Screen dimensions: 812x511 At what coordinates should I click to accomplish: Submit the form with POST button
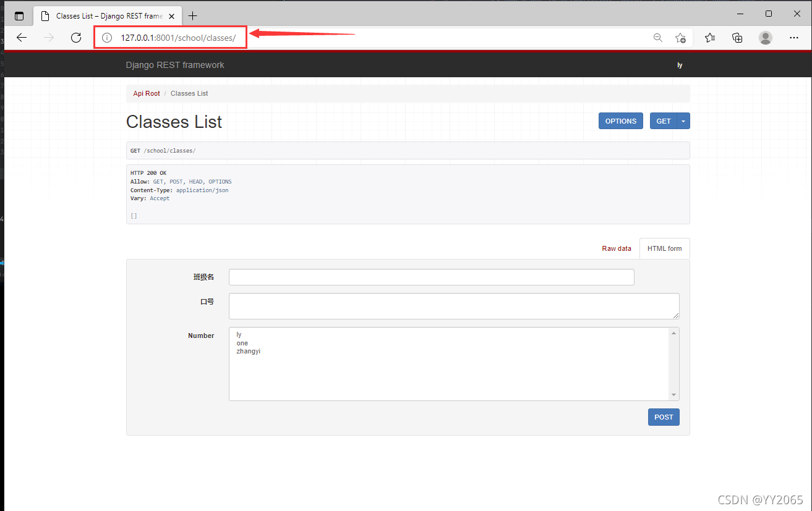(x=664, y=417)
